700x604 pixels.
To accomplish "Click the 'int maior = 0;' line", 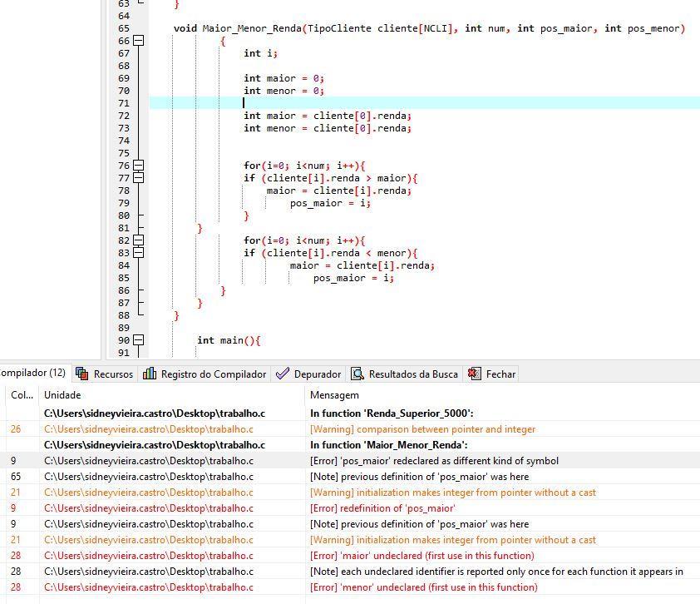I will pos(283,78).
